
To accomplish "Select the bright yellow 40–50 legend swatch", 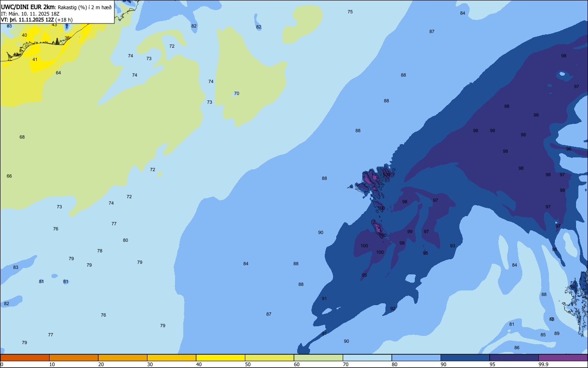I will (220, 357).
